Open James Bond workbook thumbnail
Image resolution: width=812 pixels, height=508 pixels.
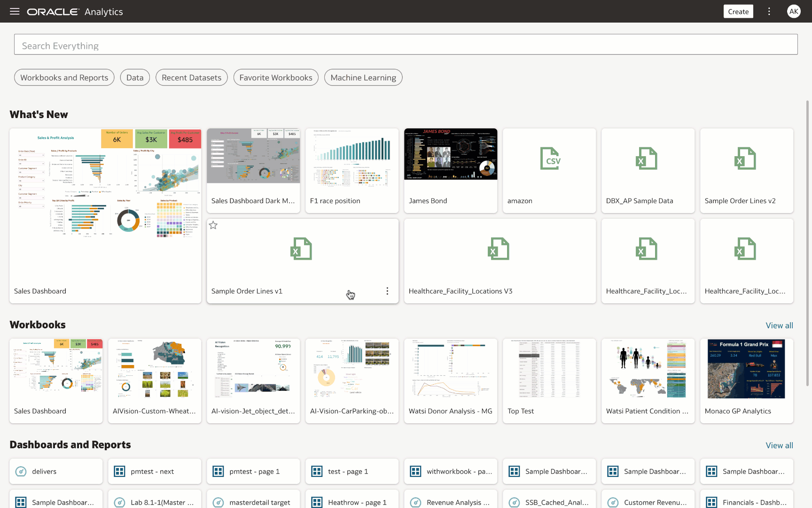(451, 154)
